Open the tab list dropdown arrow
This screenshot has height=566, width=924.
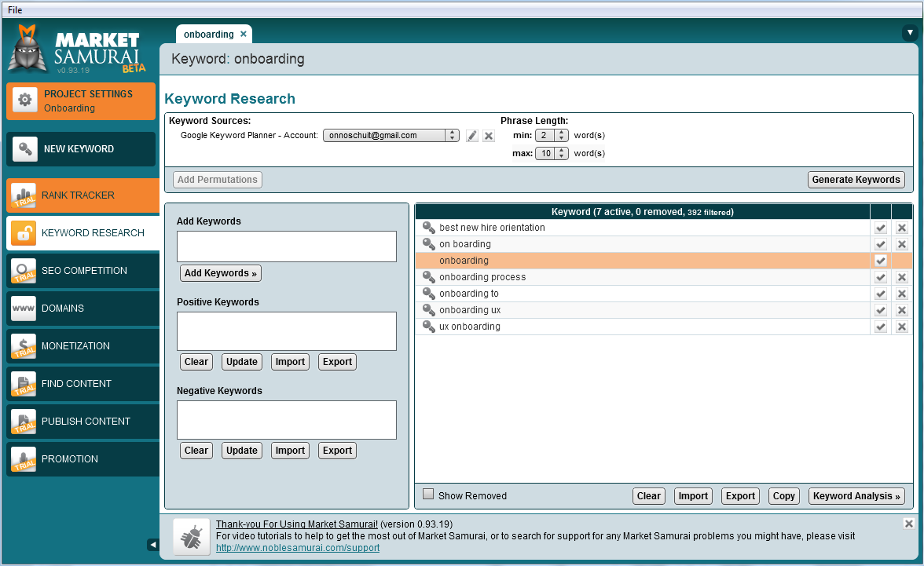click(910, 33)
